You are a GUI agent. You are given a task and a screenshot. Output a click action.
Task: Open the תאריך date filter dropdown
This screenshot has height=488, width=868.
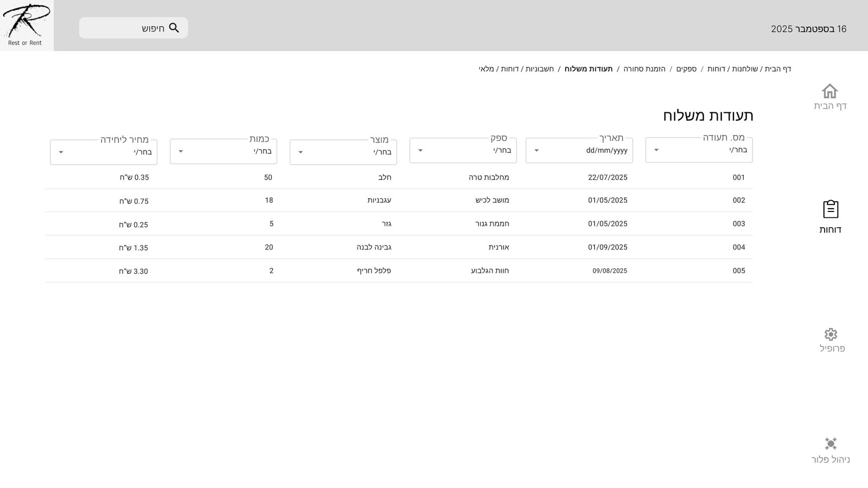point(579,150)
